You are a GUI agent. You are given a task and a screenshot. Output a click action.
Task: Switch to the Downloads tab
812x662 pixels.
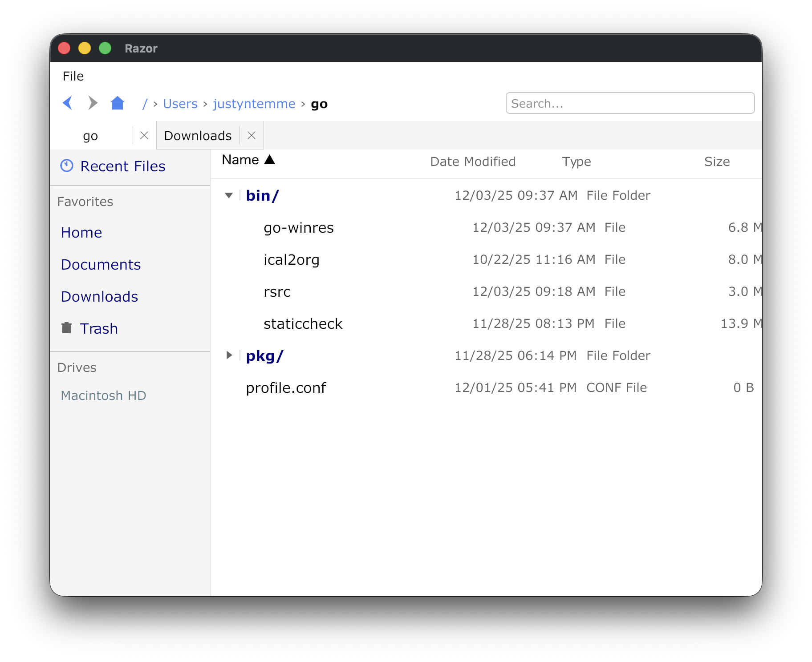click(198, 136)
